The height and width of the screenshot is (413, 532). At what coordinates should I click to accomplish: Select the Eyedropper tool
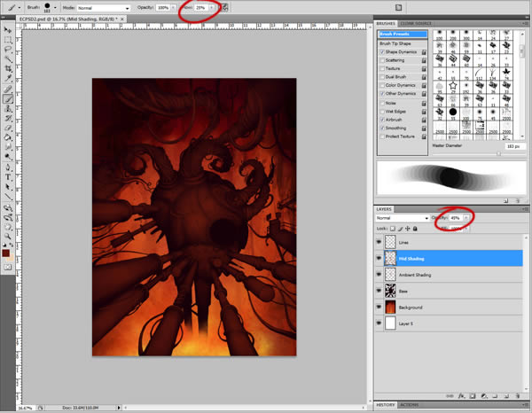point(7,79)
